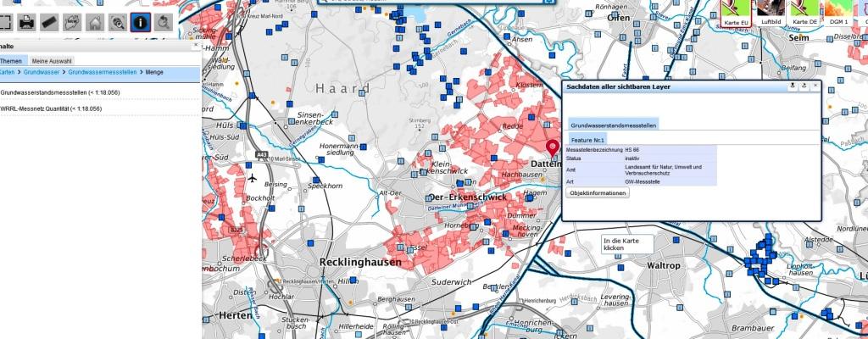
Task: Click the printer icon to print map
Action: pyautogui.click(x=26, y=22)
